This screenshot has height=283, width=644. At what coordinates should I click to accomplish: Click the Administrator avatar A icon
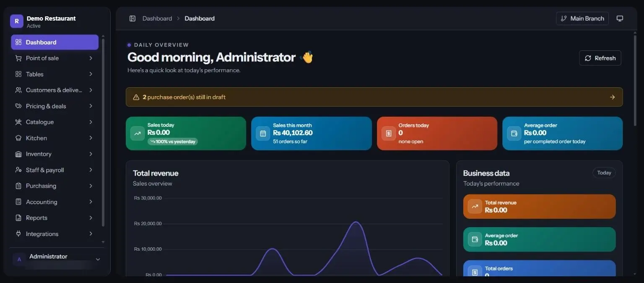point(19,259)
